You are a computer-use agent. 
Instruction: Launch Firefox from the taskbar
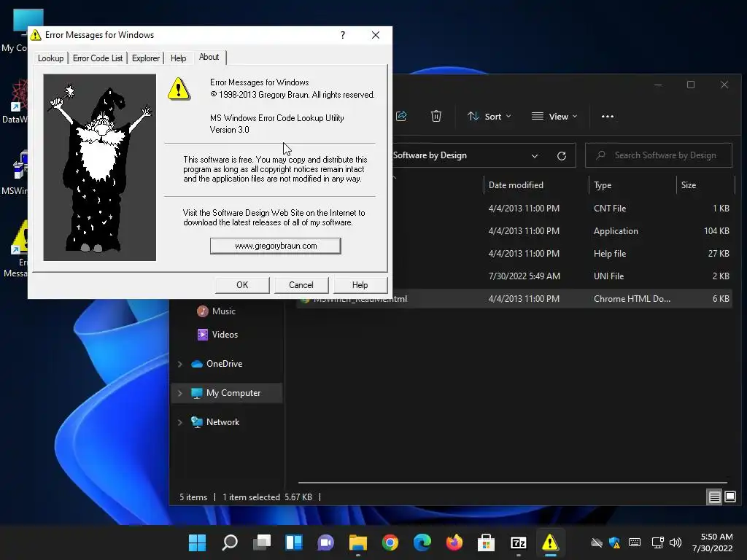click(454, 542)
